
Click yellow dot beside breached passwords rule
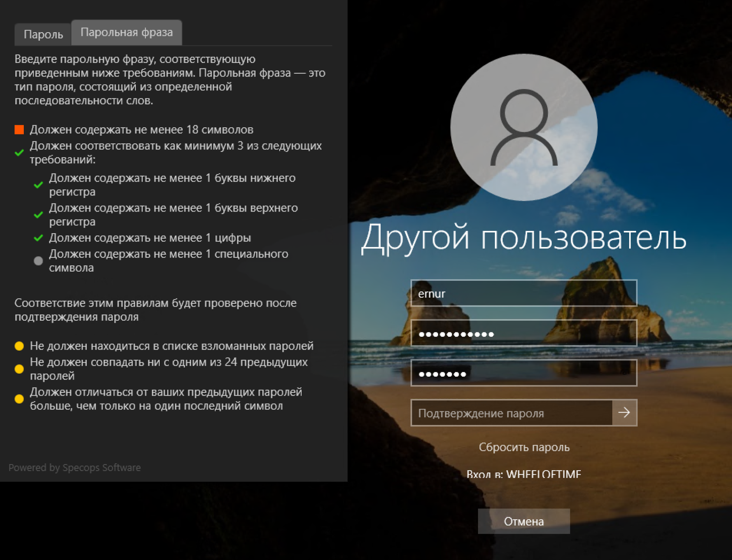(19, 346)
